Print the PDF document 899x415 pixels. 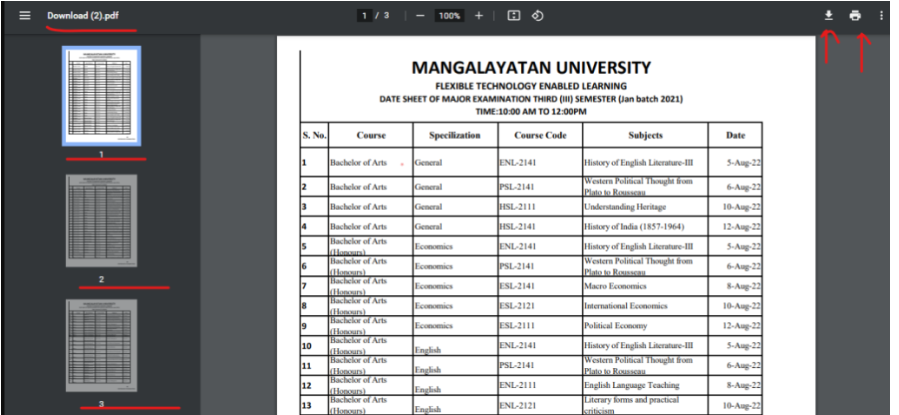coord(855,15)
